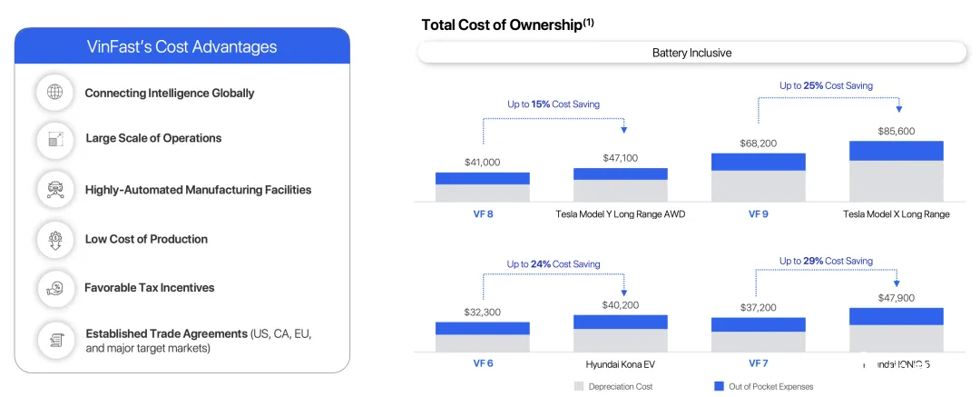Click the $47,100 value above Tesla Model Y
Viewport: 980px width, 397px height.
pos(621,158)
